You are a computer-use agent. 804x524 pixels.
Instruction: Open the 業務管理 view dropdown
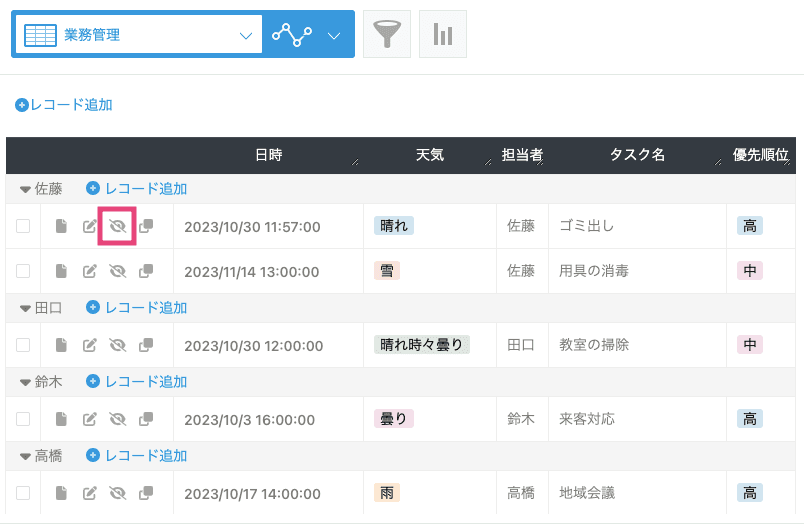click(x=139, y=34)
